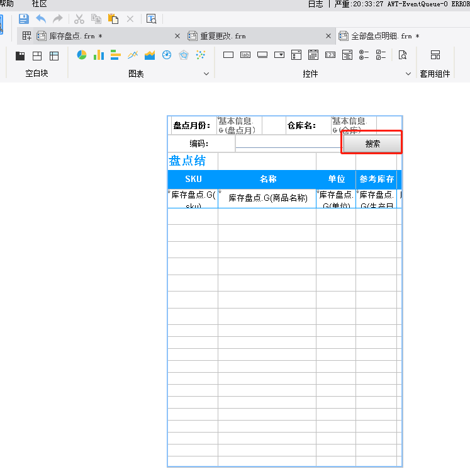
Task: Switch to the 重复更改.frm tab
Action: 223,36
